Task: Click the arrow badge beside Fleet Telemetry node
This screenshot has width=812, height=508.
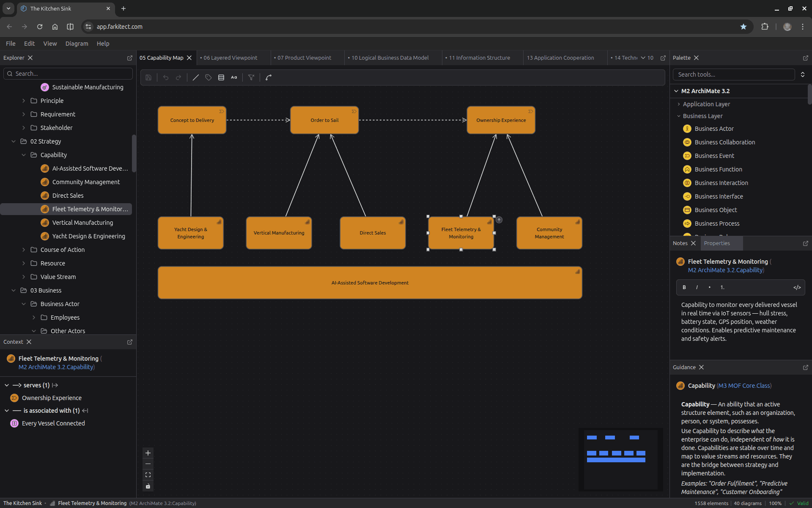Action: point(499,220)
